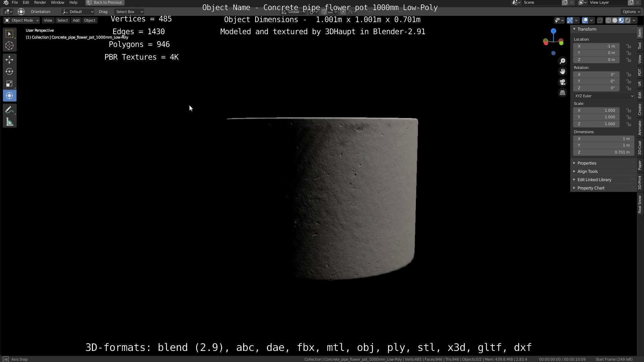The width and height of the screenshot is (644, 362).
Task: Open Drag Select Box dropdown
Action: 129,12
